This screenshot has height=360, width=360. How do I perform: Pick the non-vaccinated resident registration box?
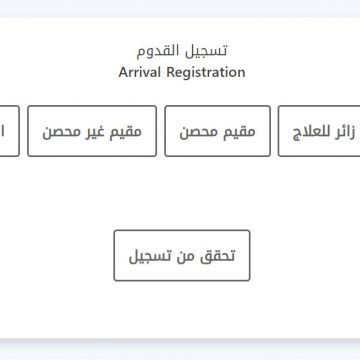[92, 131]
